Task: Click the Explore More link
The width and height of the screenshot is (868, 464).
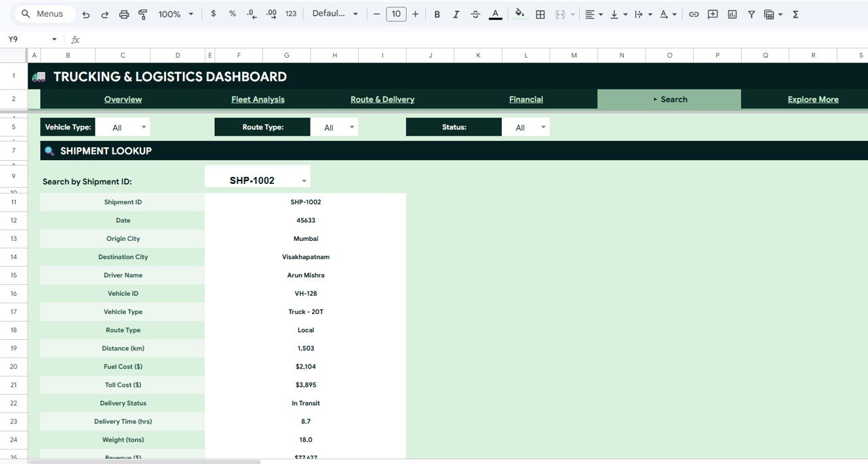Action: pos(812,99)
